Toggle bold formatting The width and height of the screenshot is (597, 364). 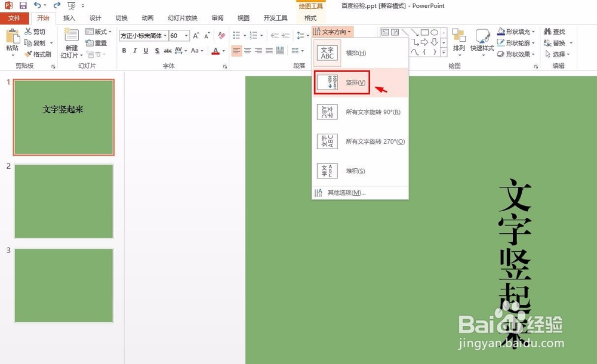[x=124, y=51]
